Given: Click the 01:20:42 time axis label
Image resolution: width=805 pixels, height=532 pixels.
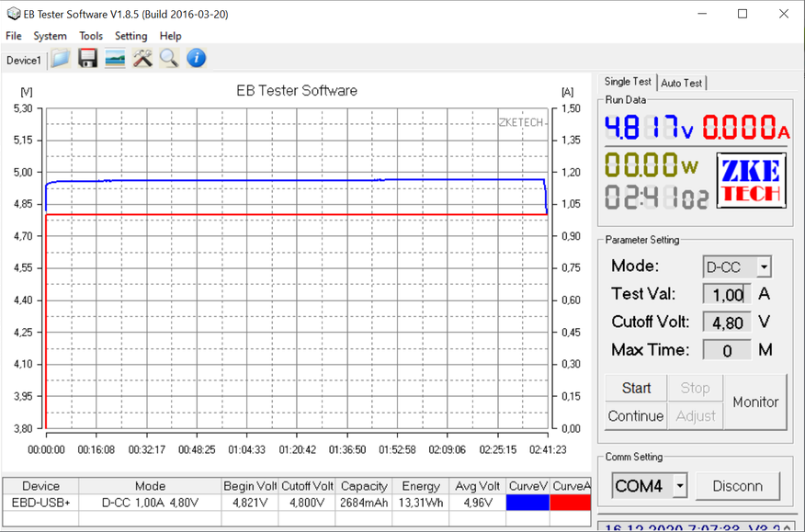Looking at the screenshot, I should (x=297, y=450).
